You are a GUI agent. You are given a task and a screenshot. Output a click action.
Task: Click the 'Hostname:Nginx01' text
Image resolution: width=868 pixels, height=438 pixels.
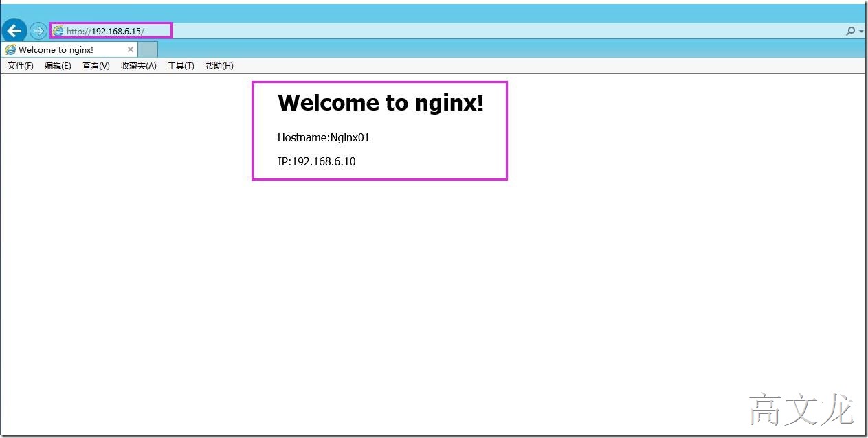pyautogui.click(x=324, y=137)
